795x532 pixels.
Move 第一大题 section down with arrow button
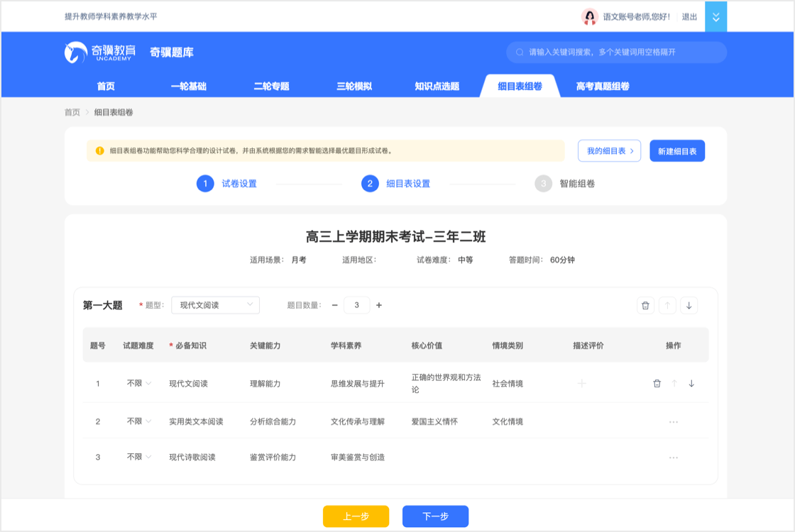689,306
